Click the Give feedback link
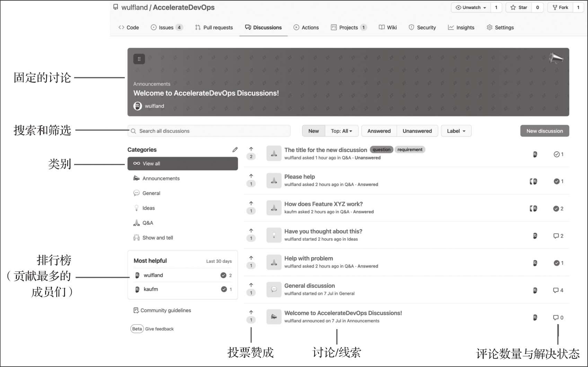 [159, 329]
